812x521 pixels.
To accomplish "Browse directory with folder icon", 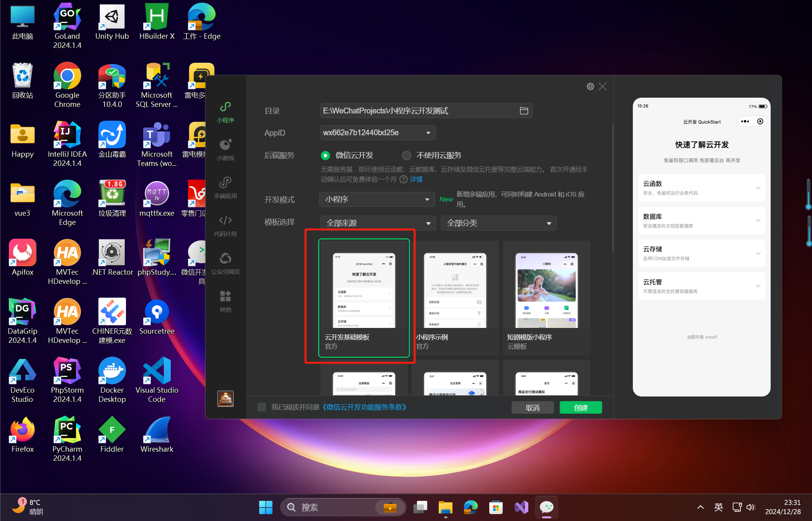I will pos(524,111).
